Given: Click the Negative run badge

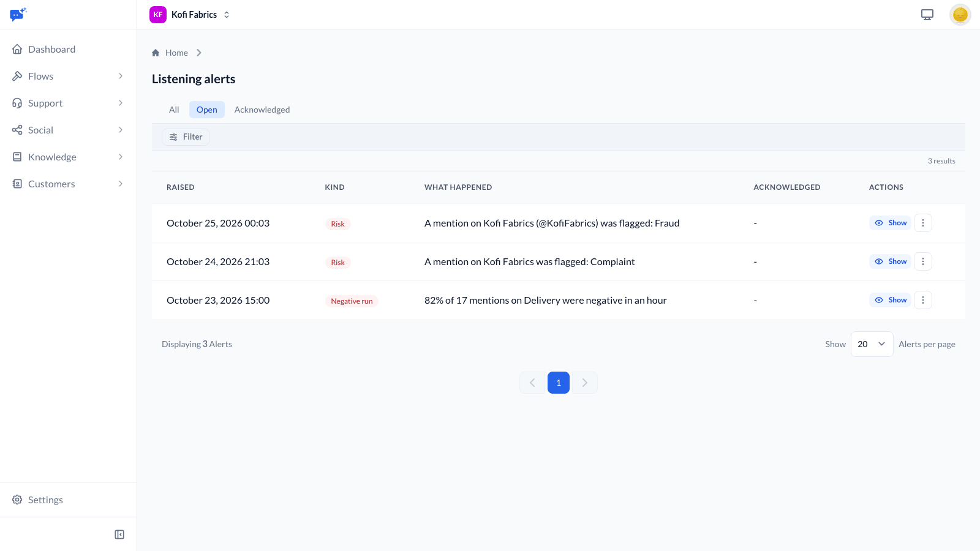Looking at the screenshot, I should tap(352, 301).
